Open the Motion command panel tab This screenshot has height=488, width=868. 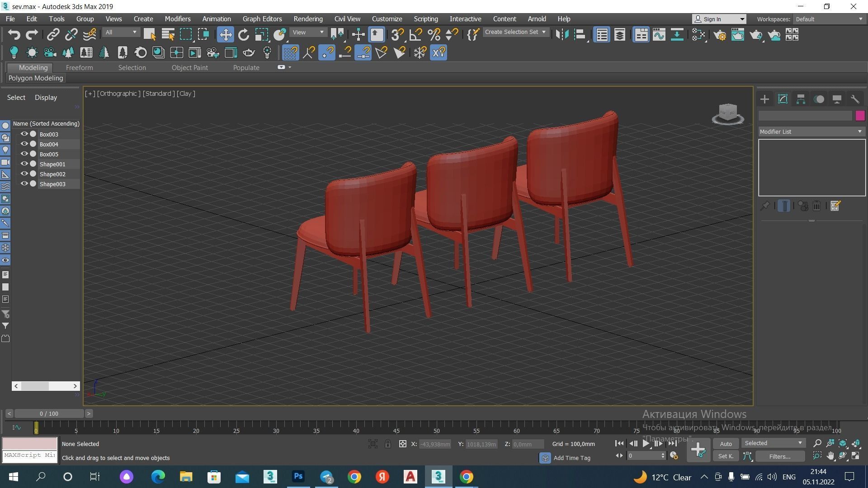click(x=819, y=99)
